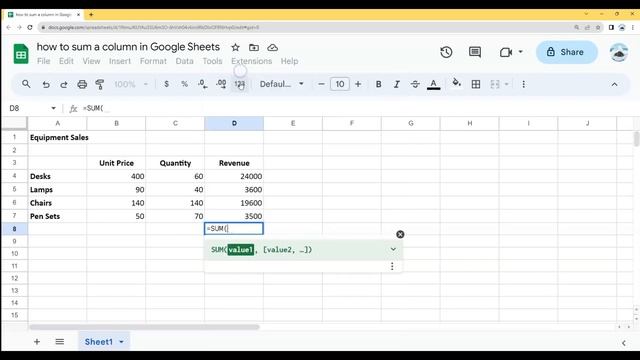This screenshot has width=640, height=360.
Task: Open the fill color picker
Action: click(x=456, y=83)
